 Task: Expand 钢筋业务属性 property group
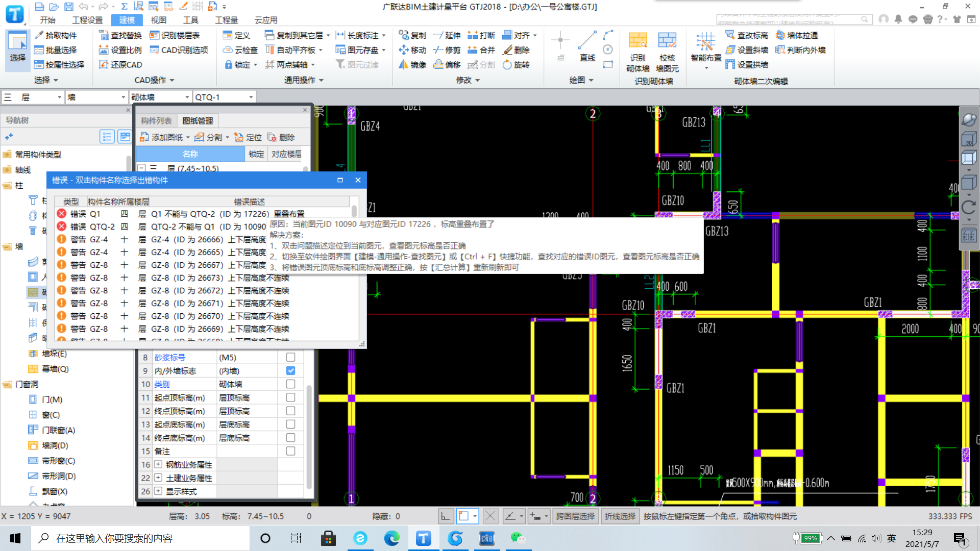[x=158, y=464]
